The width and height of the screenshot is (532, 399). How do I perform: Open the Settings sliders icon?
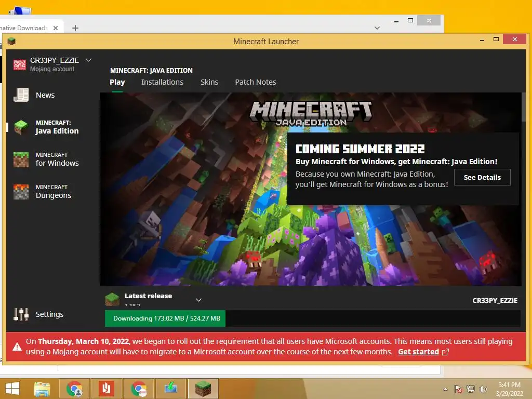pos(21,314)
